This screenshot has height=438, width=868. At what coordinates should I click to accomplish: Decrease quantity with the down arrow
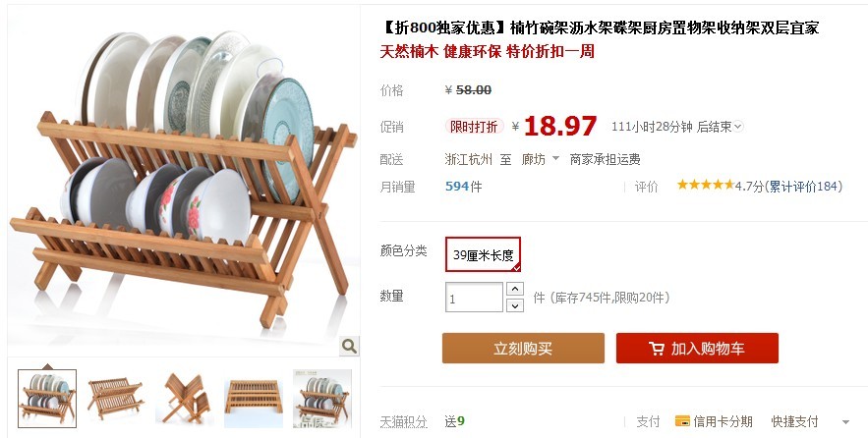coord(515,305)
